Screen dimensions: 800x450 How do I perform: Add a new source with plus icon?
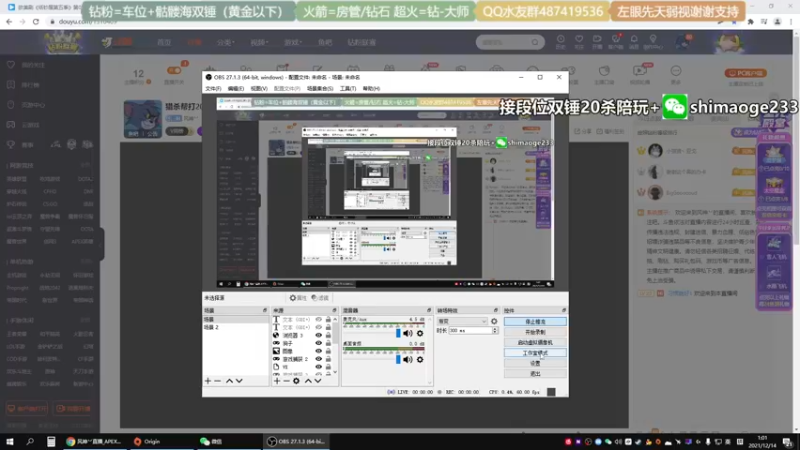(x=277, y=381)
